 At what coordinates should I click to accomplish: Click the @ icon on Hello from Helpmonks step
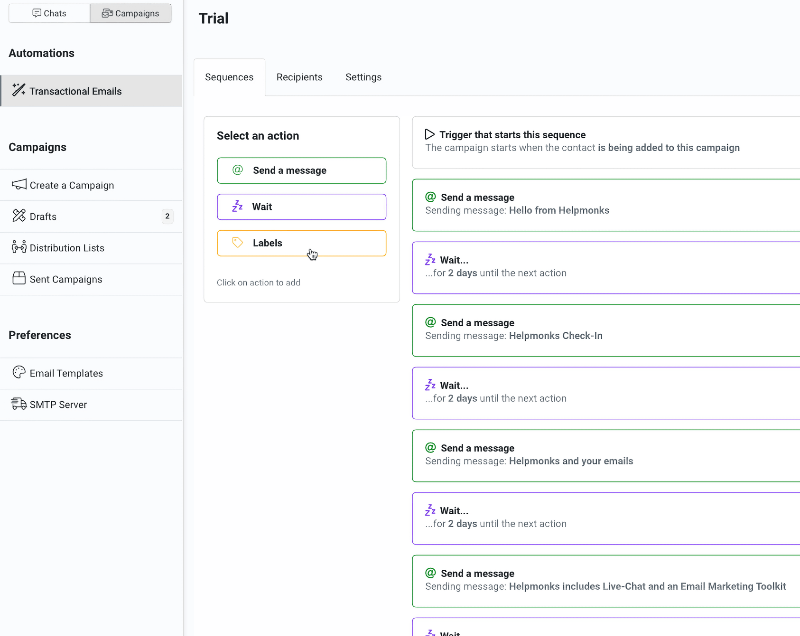pos(431,197)
